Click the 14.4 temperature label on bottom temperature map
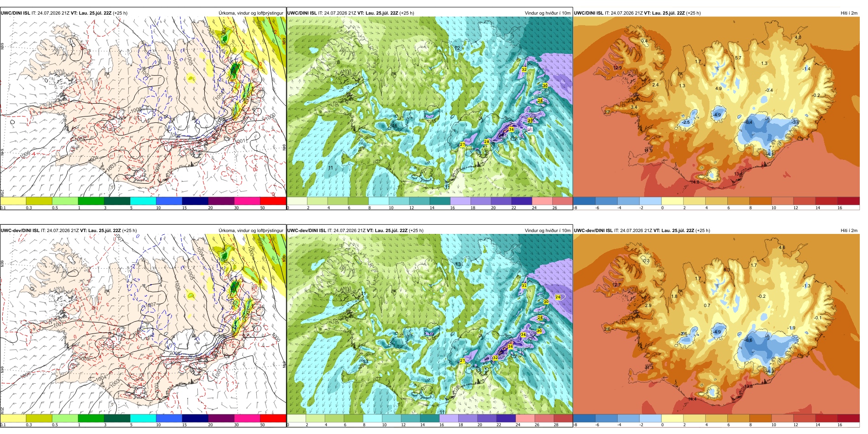868x434 pixels. (692, 399)
